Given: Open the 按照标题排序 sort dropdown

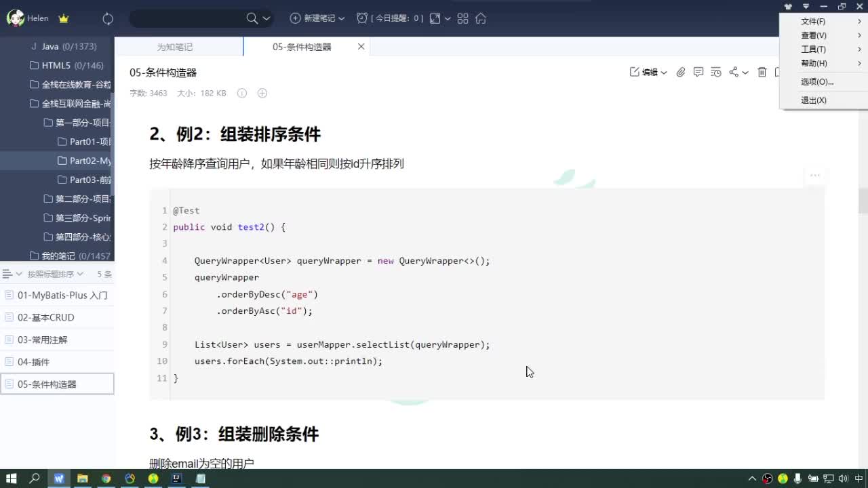Looking at the screenshot, I should click(x=56, y=274).
